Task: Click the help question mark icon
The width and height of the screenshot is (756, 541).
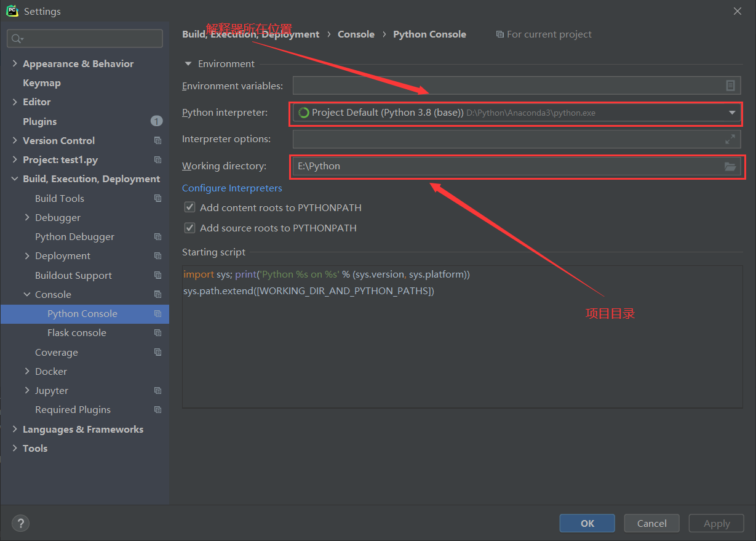Action: (20, 523)
